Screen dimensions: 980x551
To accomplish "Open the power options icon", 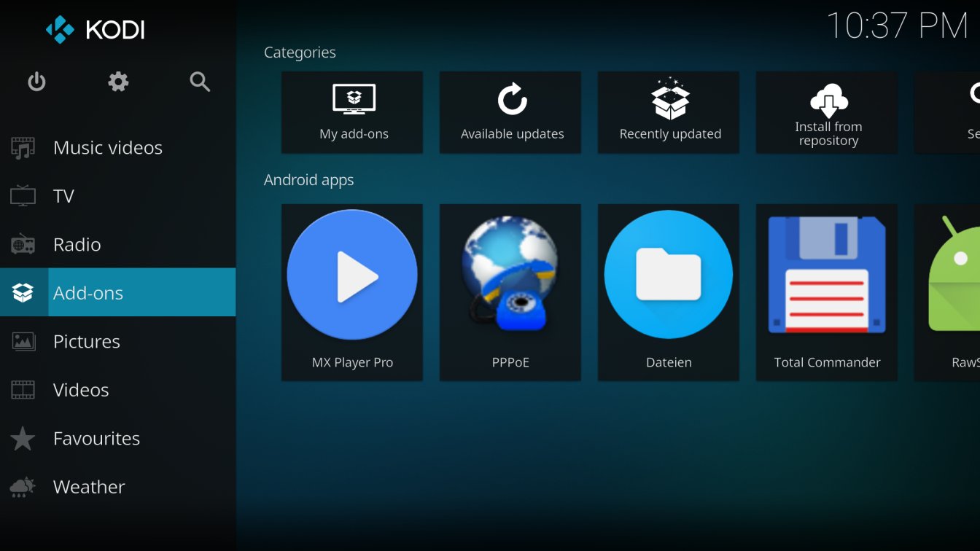I will pyautogui.click(x=36, y=82).
